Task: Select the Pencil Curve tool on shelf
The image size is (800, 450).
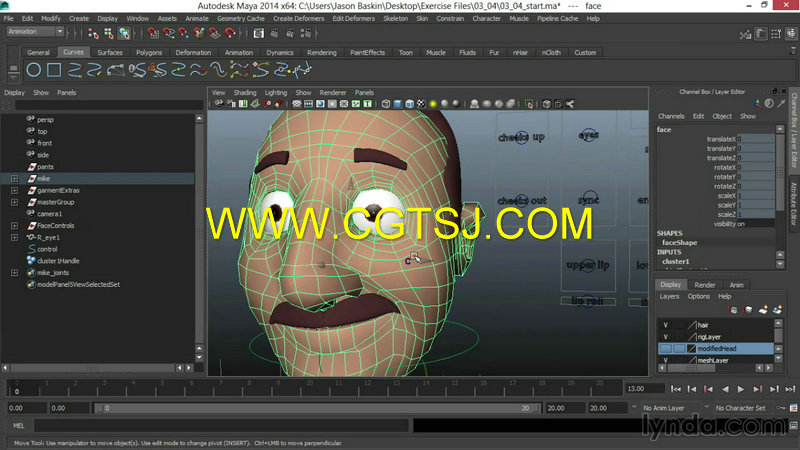Action: [94, 70]
